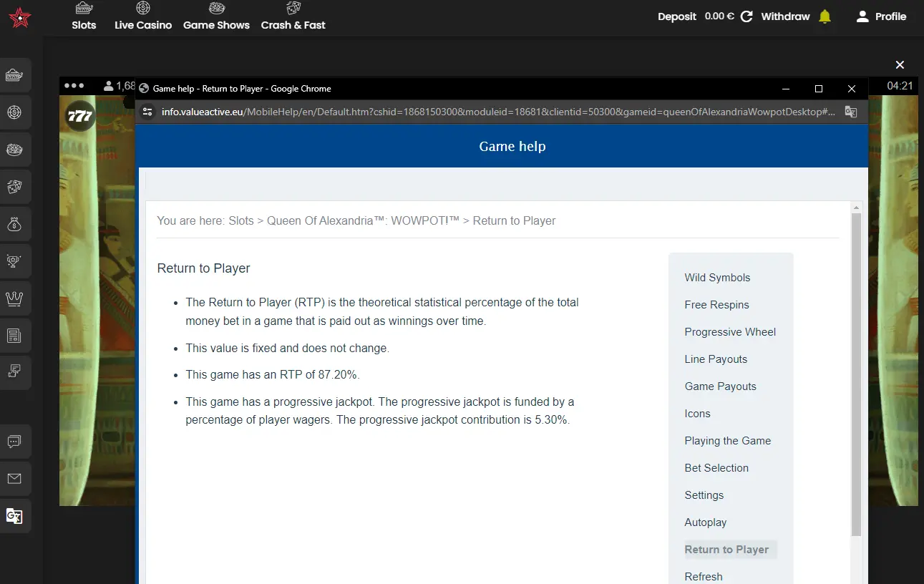The height and width of the screenshot is (584, 924).
Task: Open the news page icon in sidebar
Action: 14,336
